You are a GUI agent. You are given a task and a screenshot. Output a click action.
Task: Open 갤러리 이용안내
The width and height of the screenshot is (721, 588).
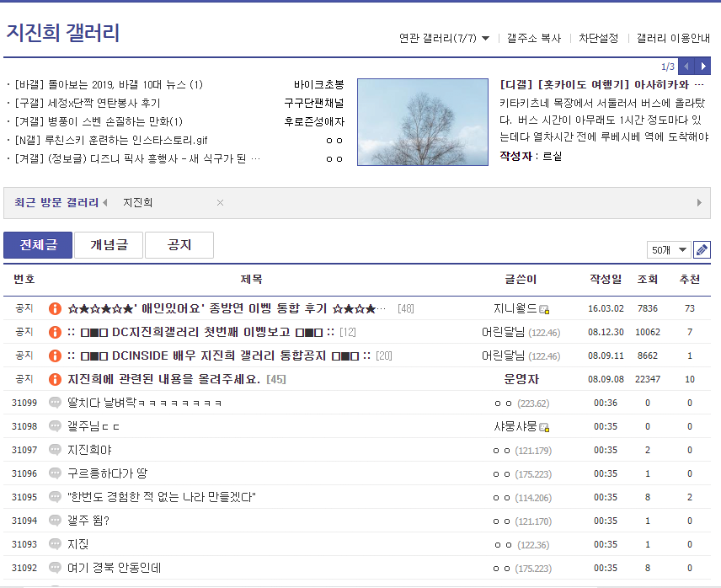[676, 38]
